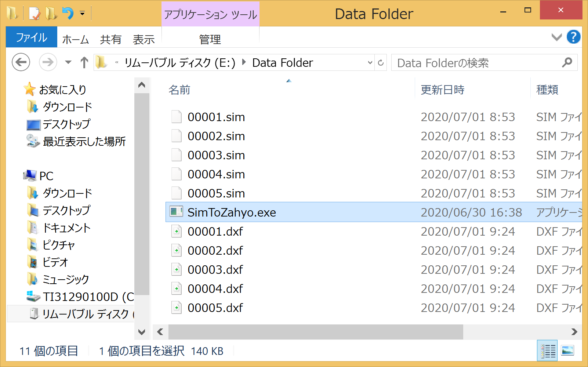The image size is (588, 367).
Task: Select TI31290100D drive in navigation pane
Action: [88, 297]
